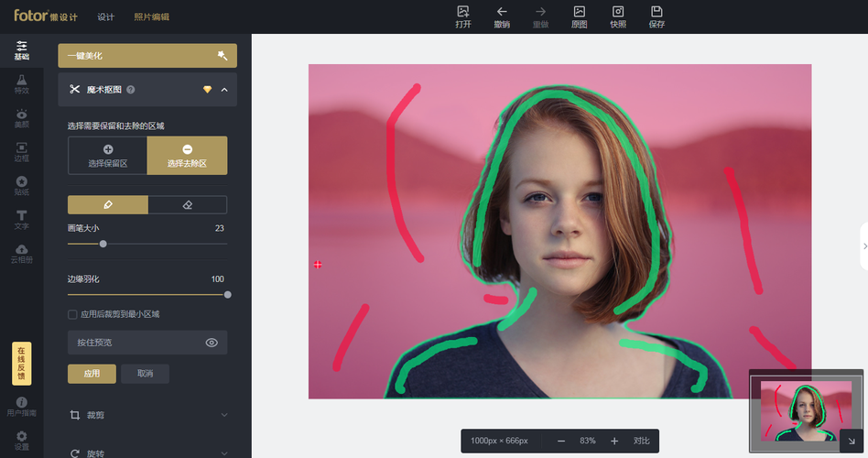Switch to the 照片编辑 tab

(x=151, y=17)
